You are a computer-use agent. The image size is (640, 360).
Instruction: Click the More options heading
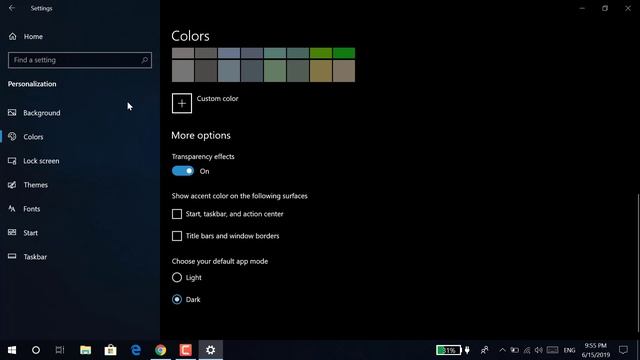[201, 135]
